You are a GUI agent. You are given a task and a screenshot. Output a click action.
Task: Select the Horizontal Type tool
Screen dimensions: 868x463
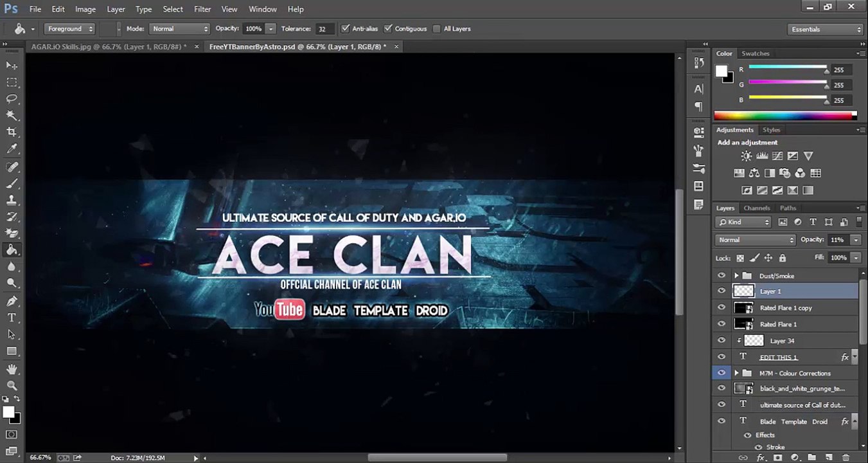(12, 318)
